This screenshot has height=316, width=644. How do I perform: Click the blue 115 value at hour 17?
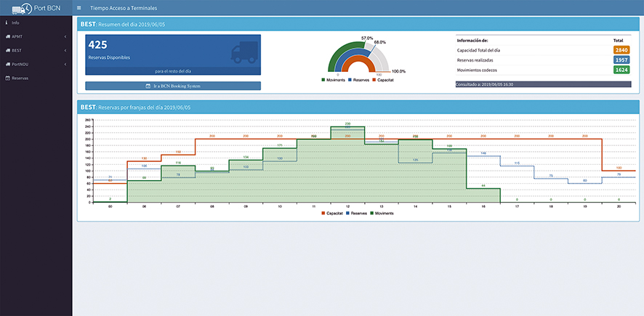(517, 163)
